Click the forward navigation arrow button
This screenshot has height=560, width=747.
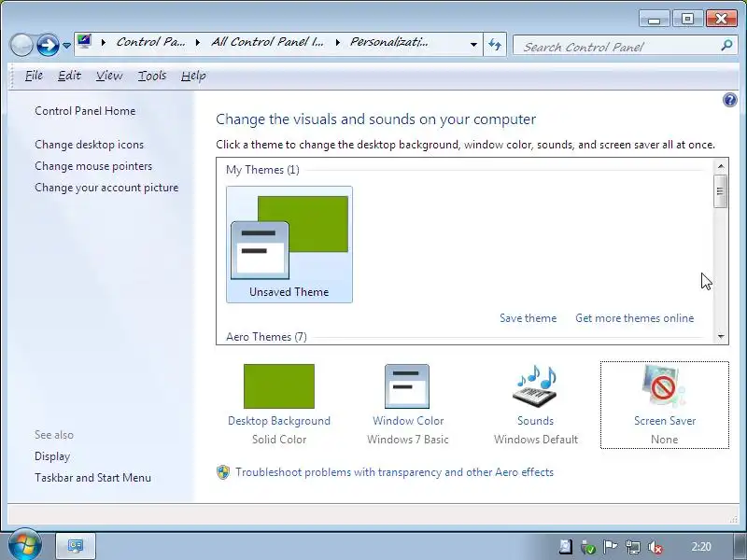tap(48, 45)
